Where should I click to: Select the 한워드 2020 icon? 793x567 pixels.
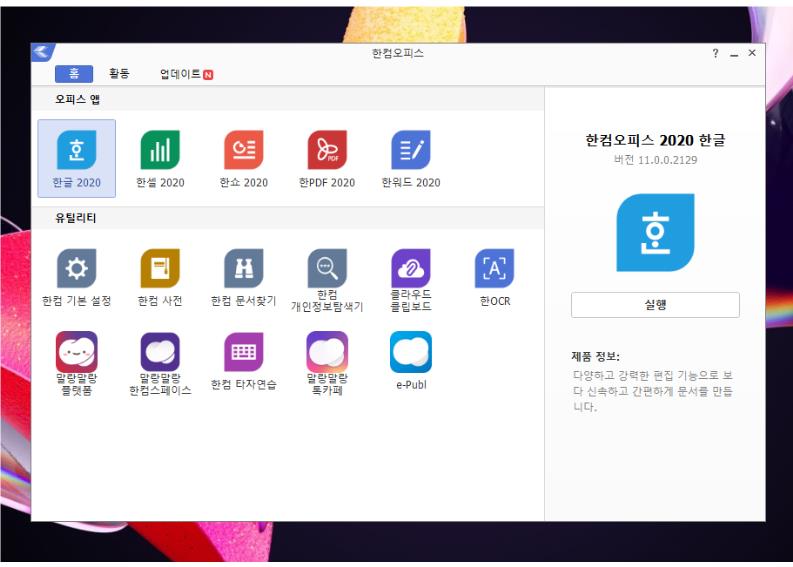pyautogui.click(x=411, y=150)
